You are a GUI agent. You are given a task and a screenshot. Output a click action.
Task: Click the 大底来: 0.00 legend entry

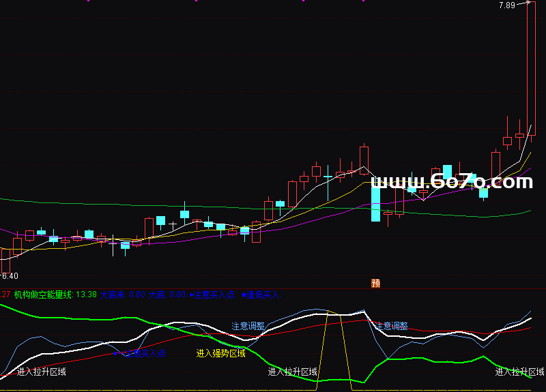click(x=123, y=295)
